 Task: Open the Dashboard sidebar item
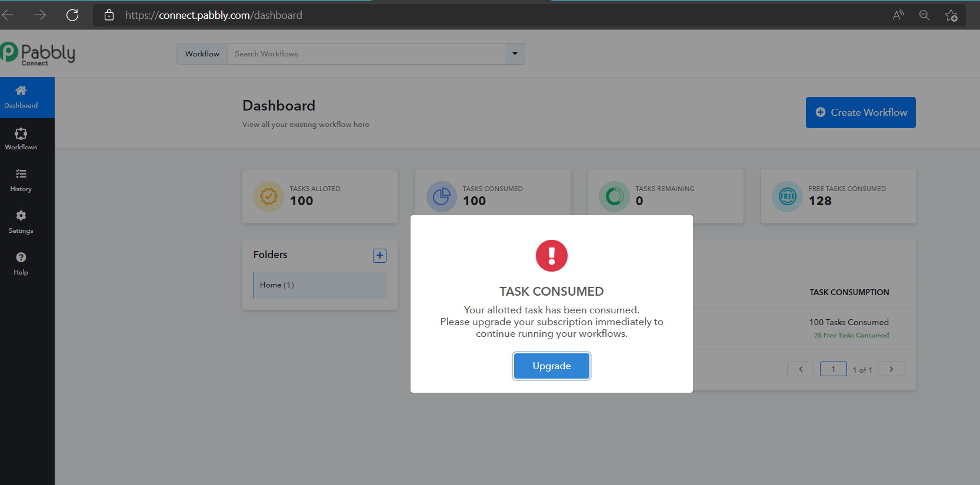tap(21, 97)
